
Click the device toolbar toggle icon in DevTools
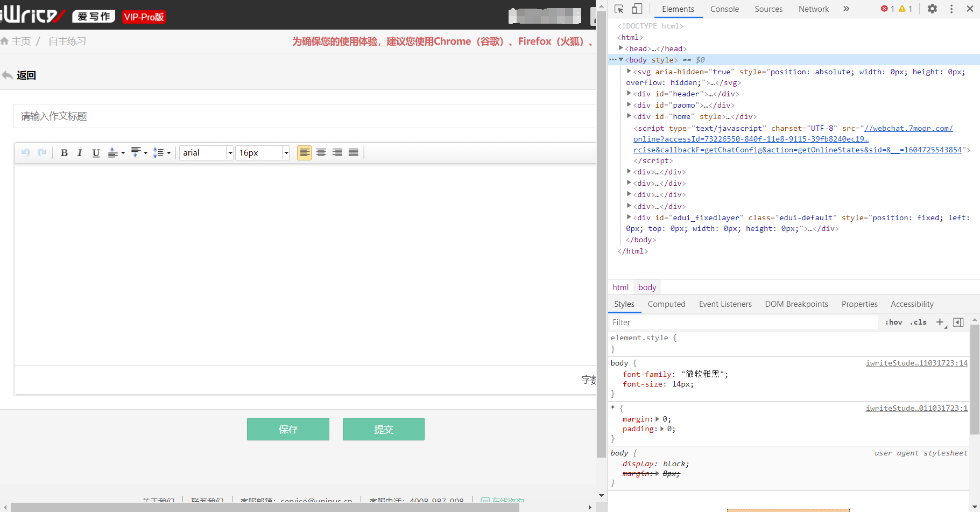point(637,9)
